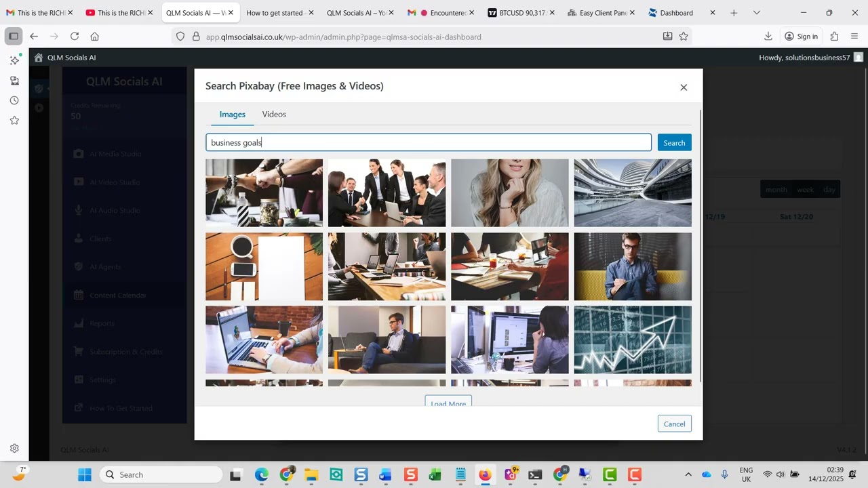Viewport: 868px width, 488px height.
Task: Switch to the Videos tab
Action: tap(274, 115)
